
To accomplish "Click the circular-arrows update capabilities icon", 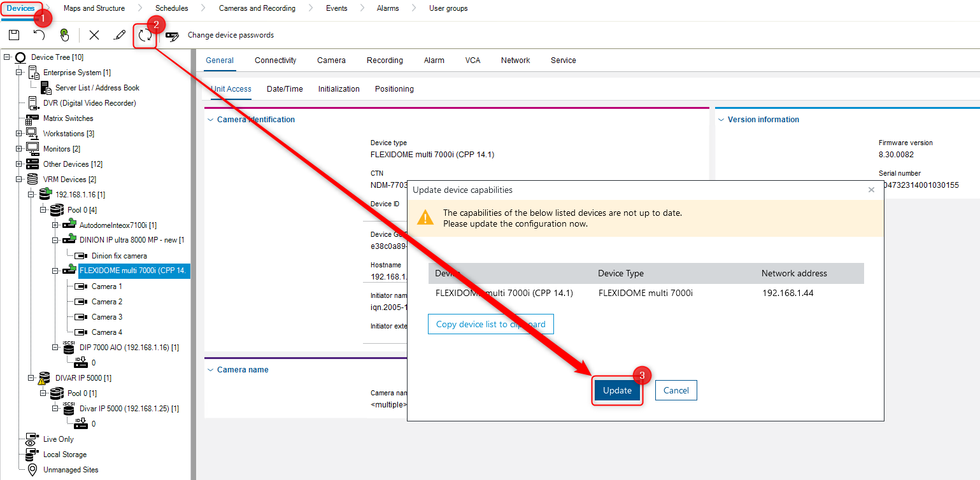I will 146,35.
